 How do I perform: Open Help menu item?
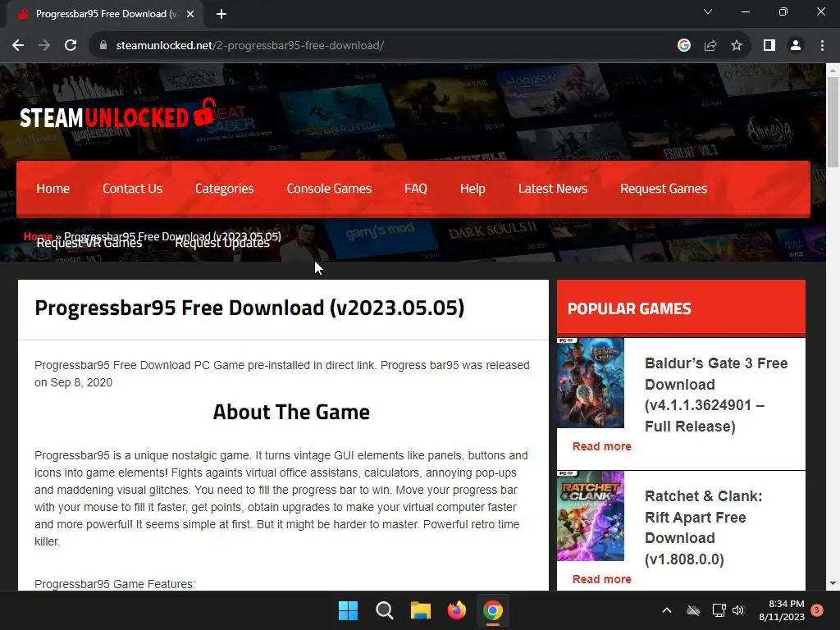pos(472,189)
